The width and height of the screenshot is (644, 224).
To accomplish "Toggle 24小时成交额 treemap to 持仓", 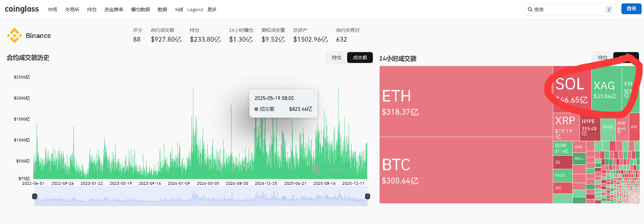I will click(602, 58).
